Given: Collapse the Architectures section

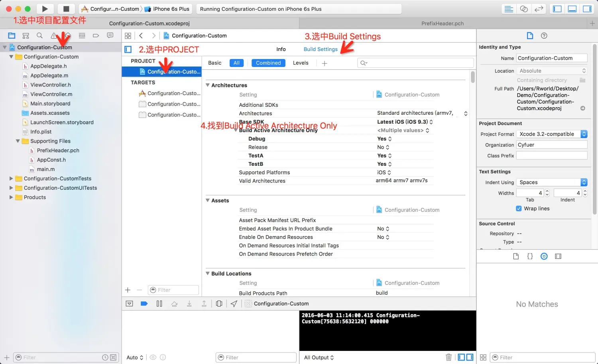Looking at the screenshot, I should [x=208, y=85].
